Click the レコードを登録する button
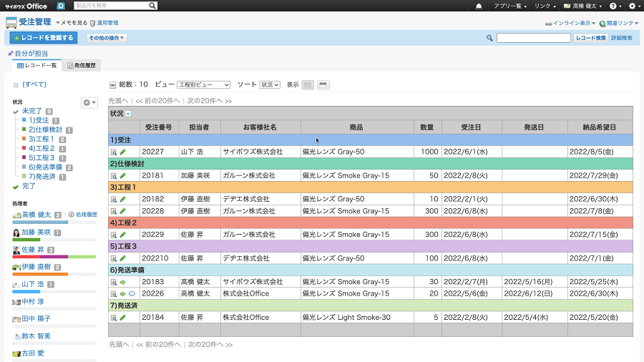 click(x=44, y=38)
